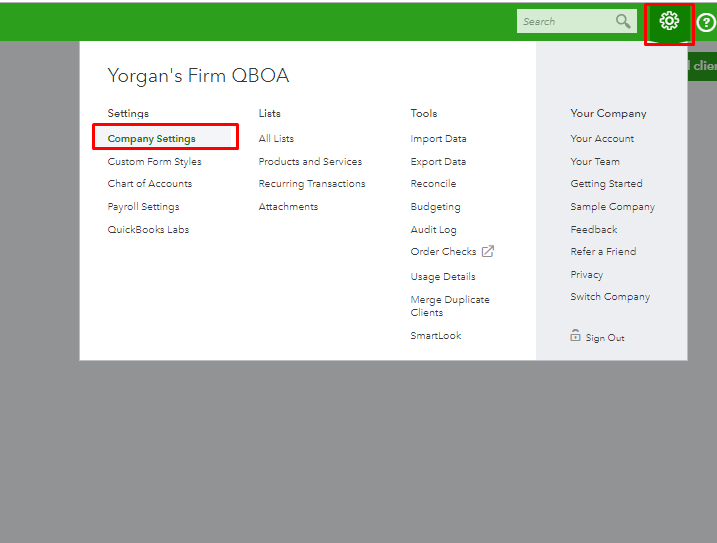Image resolution: width=717 pixels, height=543 pixels.
Task: Click the Tools column heading
Action: click(x=424, y=113)
